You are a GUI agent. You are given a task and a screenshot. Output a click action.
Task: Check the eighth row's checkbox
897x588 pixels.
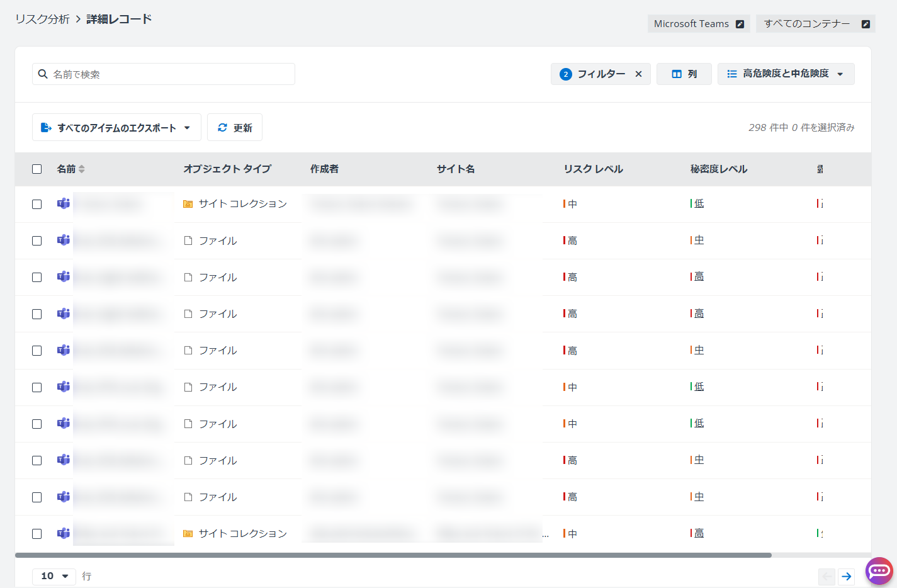(x=37, y=460)
